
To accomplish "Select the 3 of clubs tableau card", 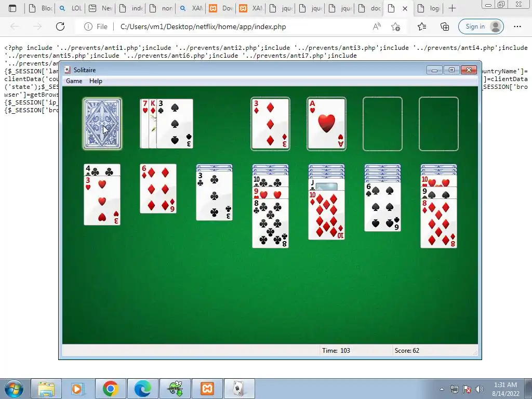I will 214,196.
